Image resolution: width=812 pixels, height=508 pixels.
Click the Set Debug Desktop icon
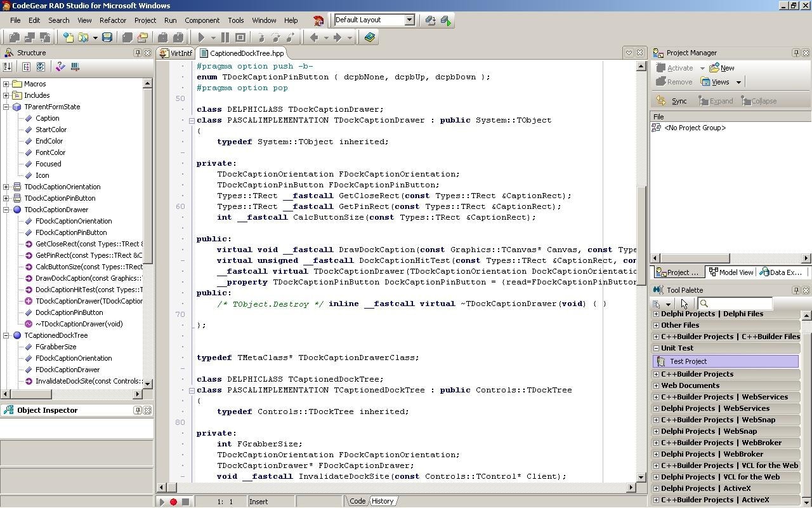tap(446, 20)
